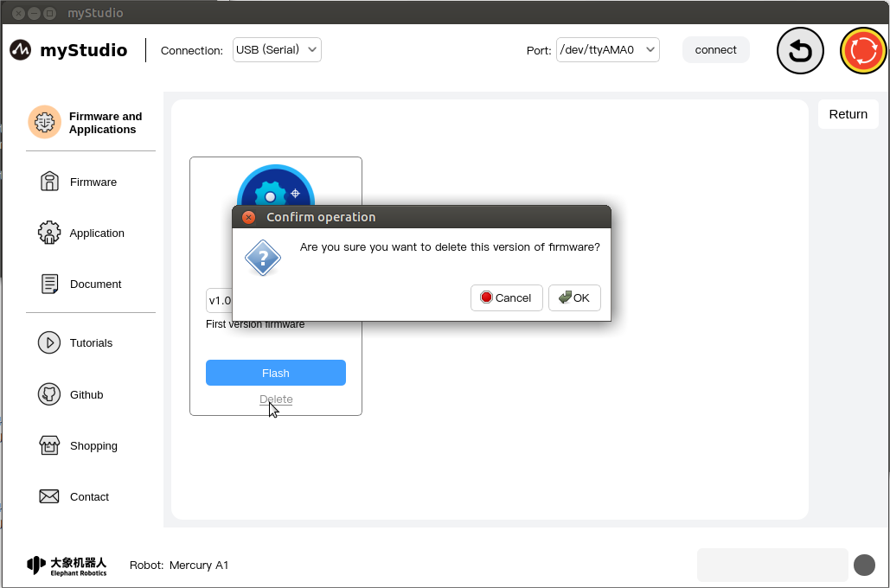Click the Application gear-person icon
Viewport: 890px width, 588px height.
(49, 233)
